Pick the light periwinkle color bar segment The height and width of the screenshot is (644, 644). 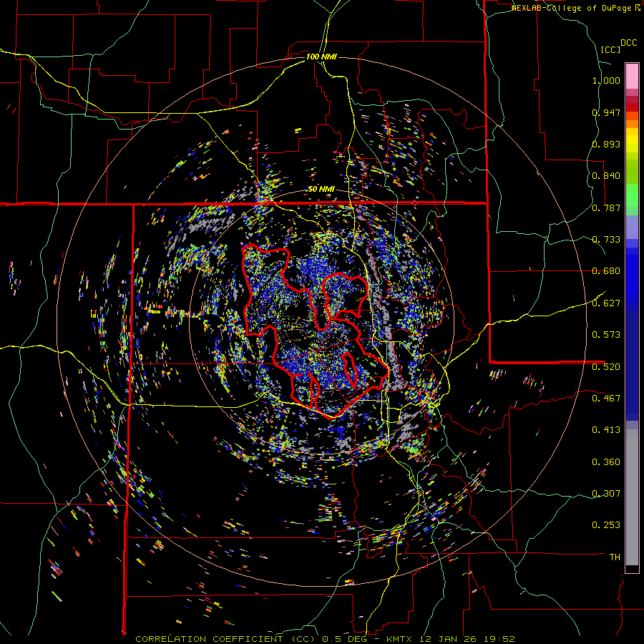point(632,227)
